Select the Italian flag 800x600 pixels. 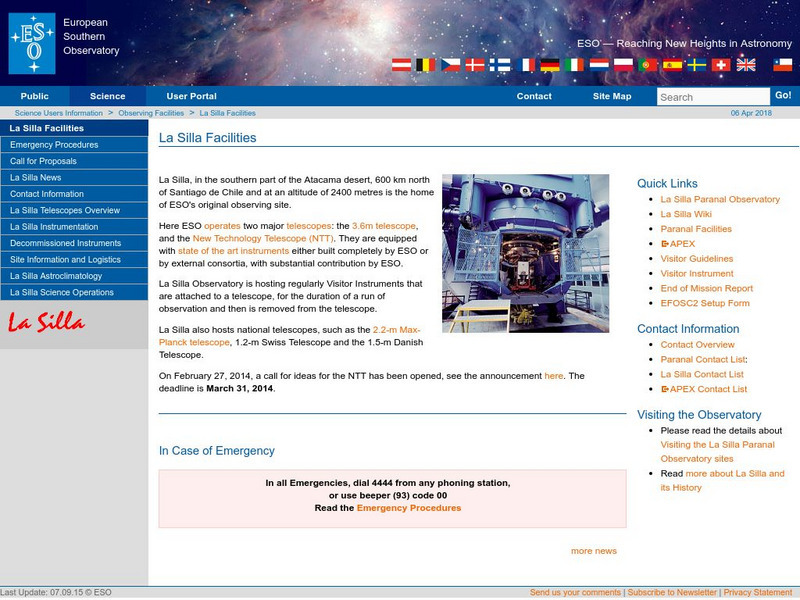(573, 64)
